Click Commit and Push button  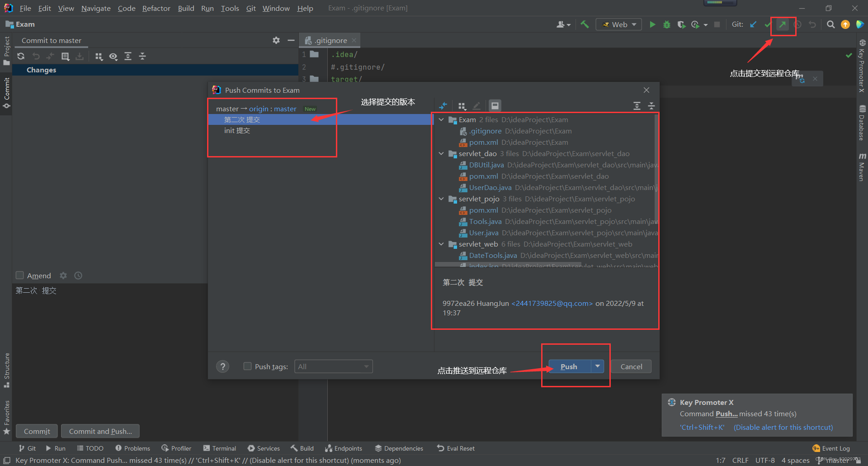click(x=100, y=431)
